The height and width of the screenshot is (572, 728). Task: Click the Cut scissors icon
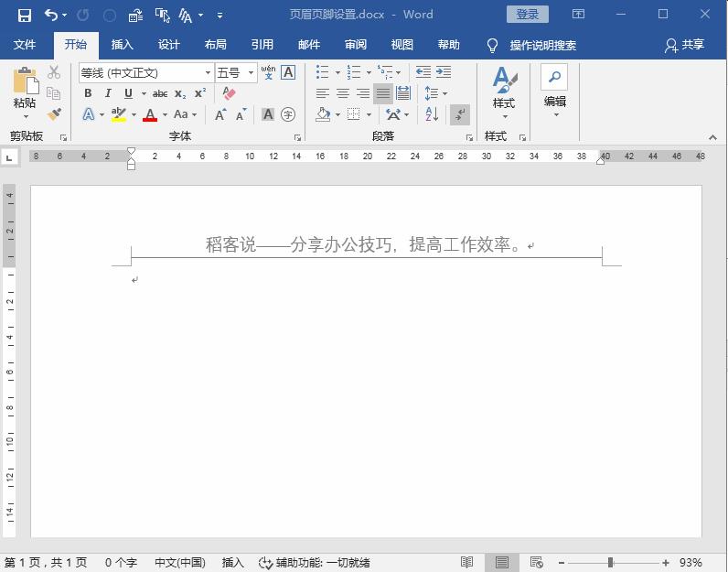pyautogui.click(x=54, y=72)
